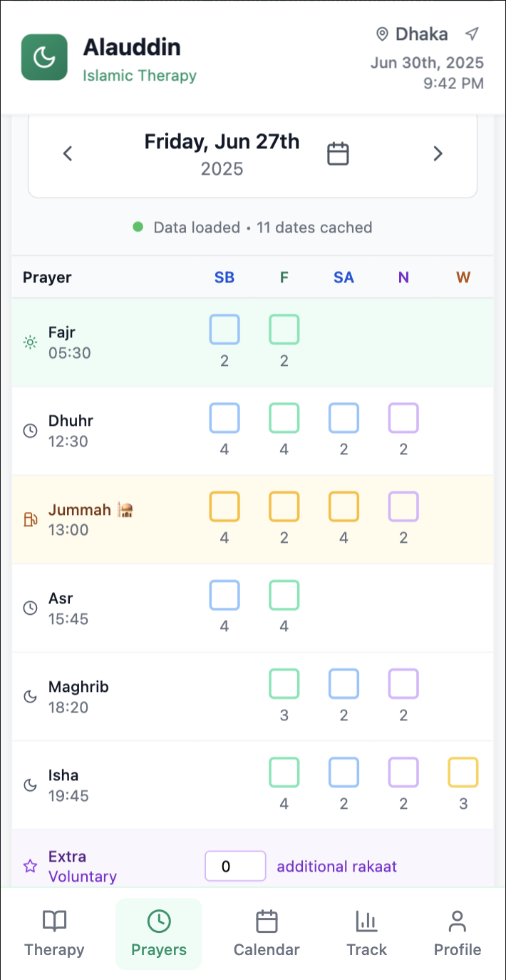Switch to the Calendar tab
This screenshot has width=506, height=980.
[267, 934]
